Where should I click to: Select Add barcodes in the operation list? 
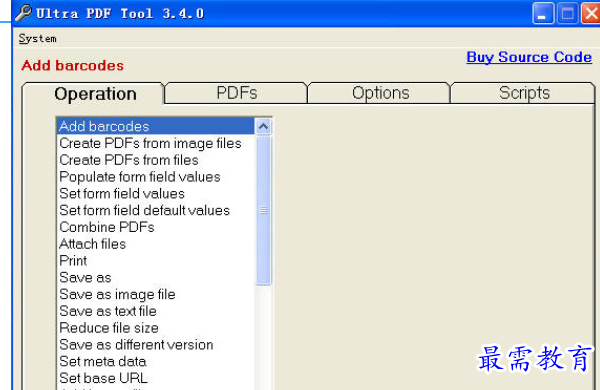155,126
